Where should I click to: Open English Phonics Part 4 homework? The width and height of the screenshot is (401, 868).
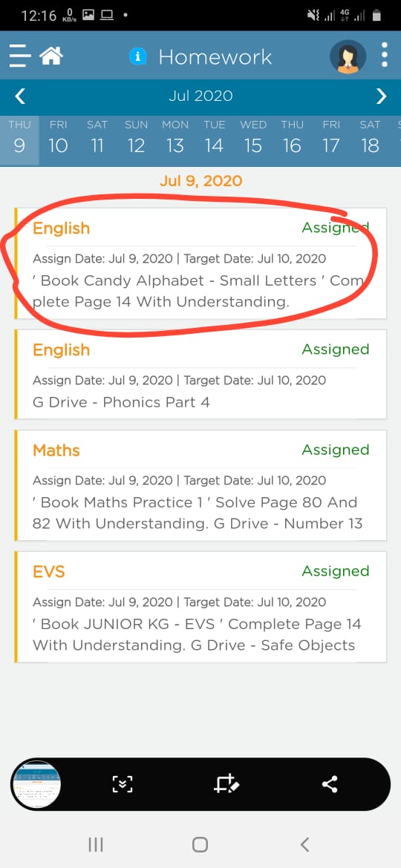tap(200, 374)
